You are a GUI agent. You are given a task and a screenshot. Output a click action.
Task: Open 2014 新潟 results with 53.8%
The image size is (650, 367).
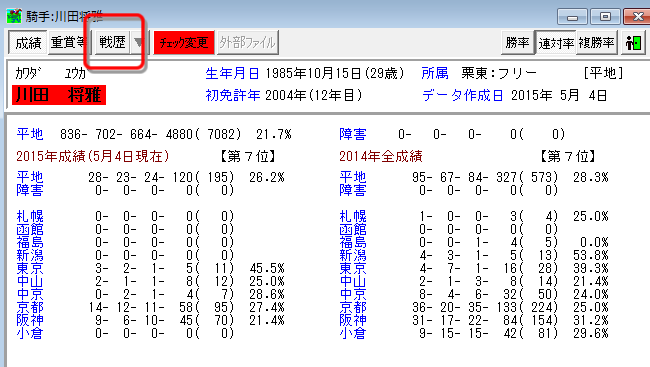click(x=353, y=255)
